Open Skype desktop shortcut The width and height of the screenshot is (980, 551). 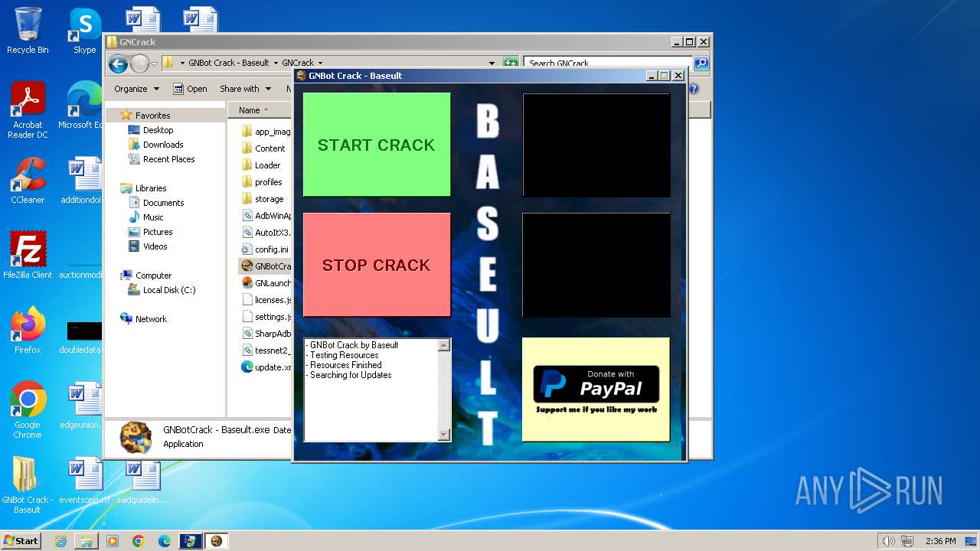pos(84,31)
